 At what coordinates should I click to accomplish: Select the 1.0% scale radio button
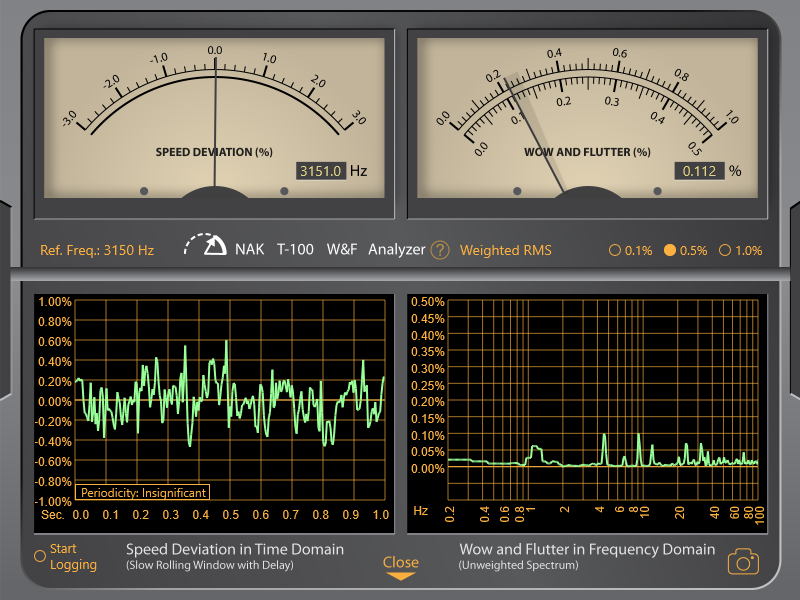pyautogui.click(x=725, y=251)
